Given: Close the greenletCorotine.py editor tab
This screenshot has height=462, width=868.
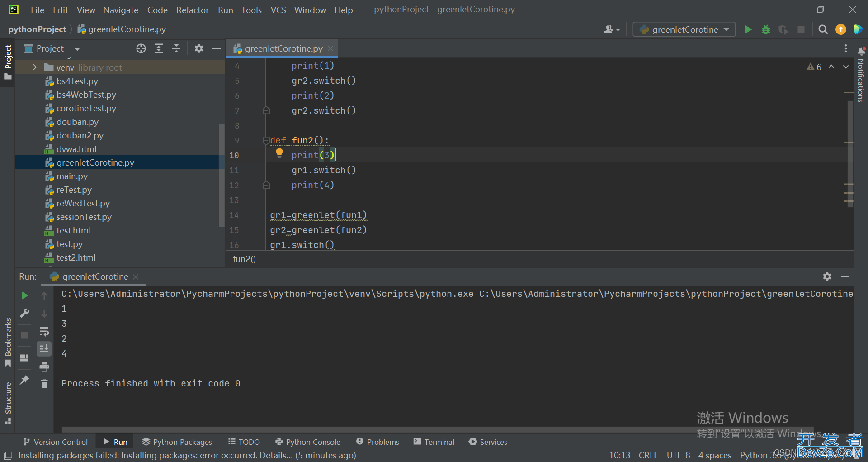Looking at the screenshot, I should [330, 48].
